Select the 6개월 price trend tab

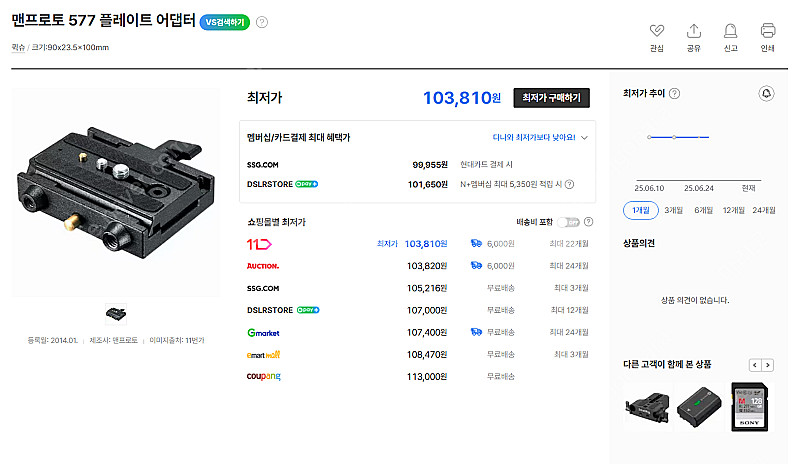point(704,210)
